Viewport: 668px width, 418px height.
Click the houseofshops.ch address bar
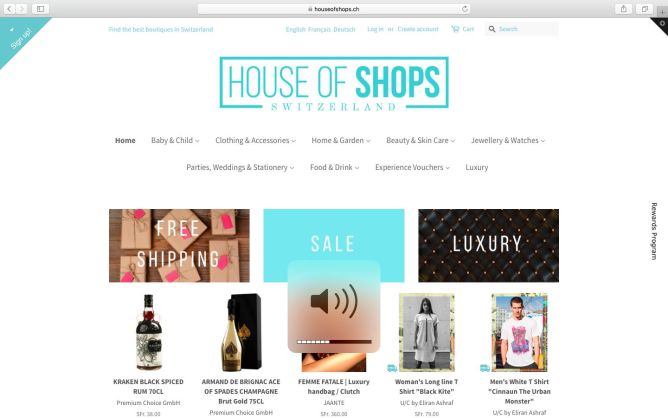click(334, 9)
